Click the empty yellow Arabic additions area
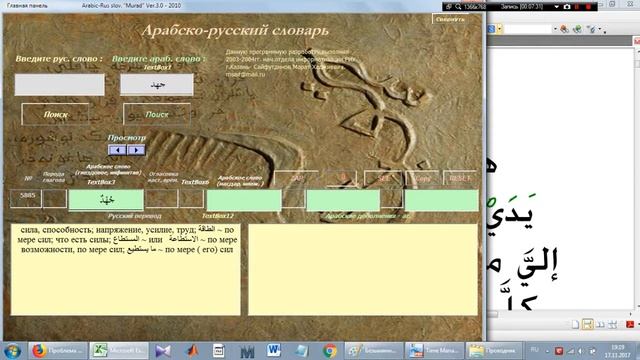The width and height of the screenshot is (640, 360). coord(363,269)
